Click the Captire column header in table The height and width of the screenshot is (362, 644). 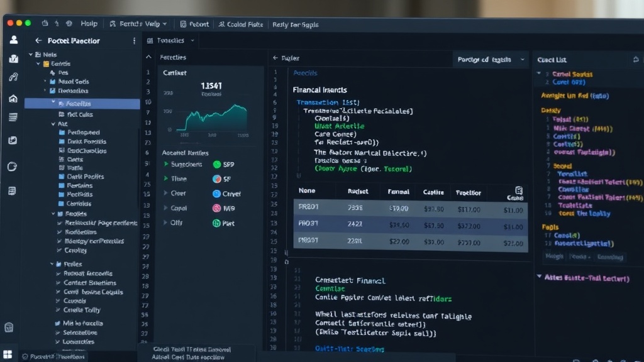pyautogui.click(x=433, y=192)
